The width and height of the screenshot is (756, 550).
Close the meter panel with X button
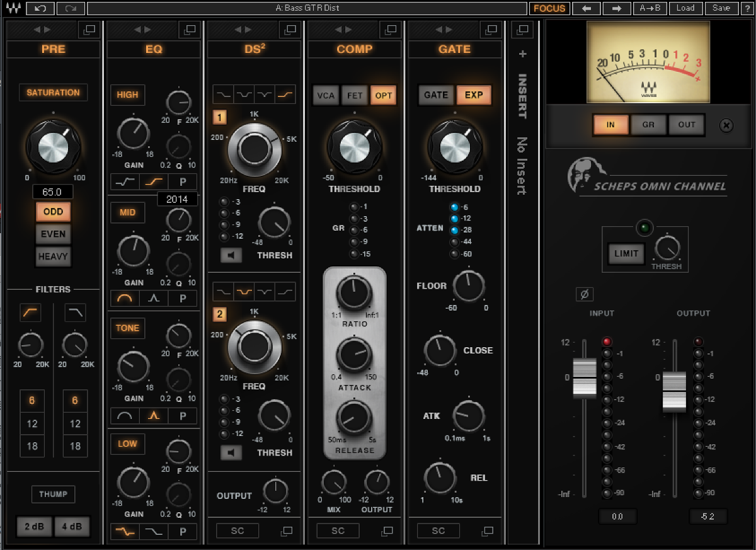[726, 125]
